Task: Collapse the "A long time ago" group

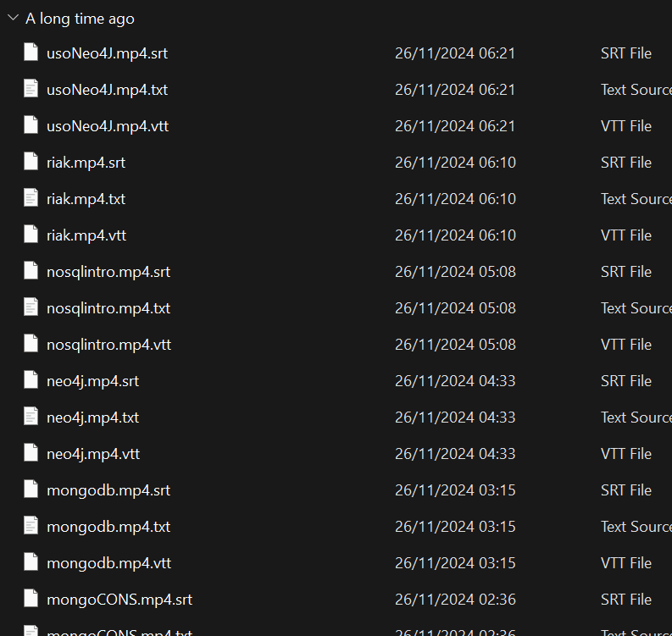Action: [x=13, y=18]
